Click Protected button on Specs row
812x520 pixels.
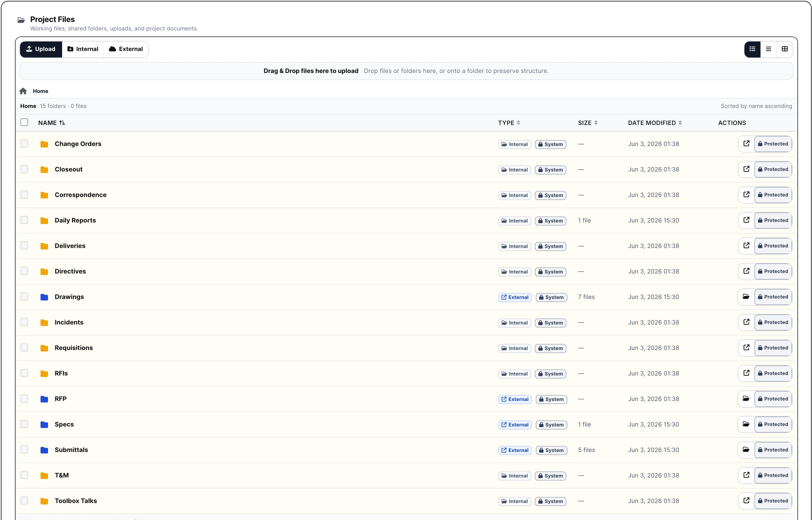click(x=773, y=424)
